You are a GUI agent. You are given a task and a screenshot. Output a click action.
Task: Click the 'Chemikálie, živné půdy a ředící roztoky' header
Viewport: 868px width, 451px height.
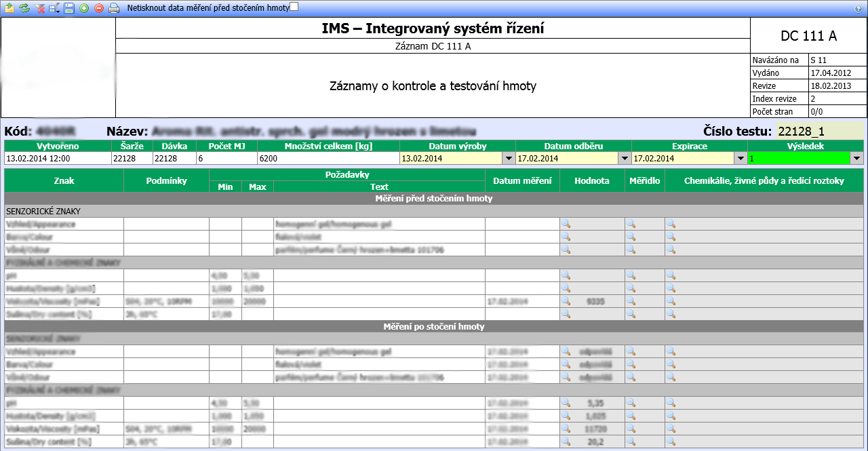pos(764,181)
